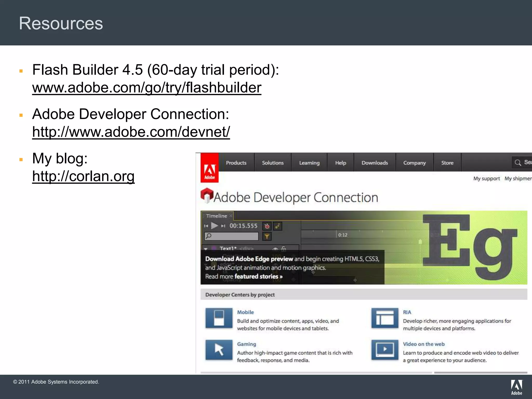Toggle the lock icon on Text1 layer
Screen dimensions: 532x399
284,249
